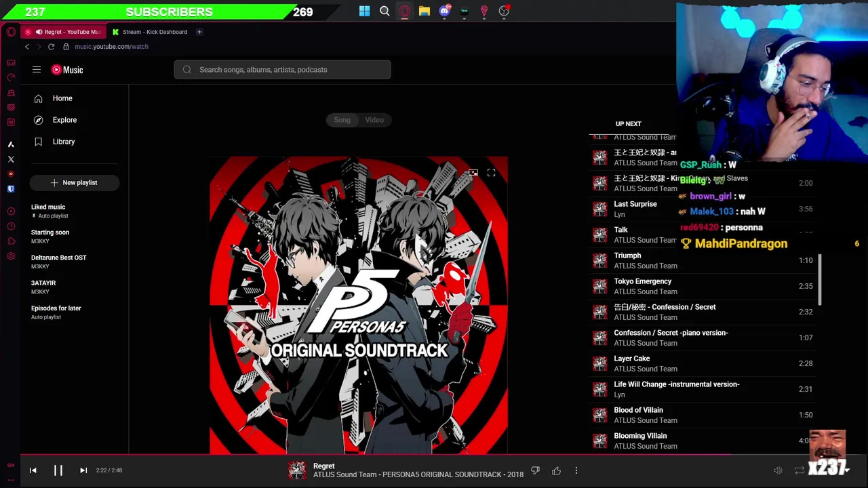Play Layer Cake from the queue
This screenshot has width=868, height=488.
click(x=702, y=363)
